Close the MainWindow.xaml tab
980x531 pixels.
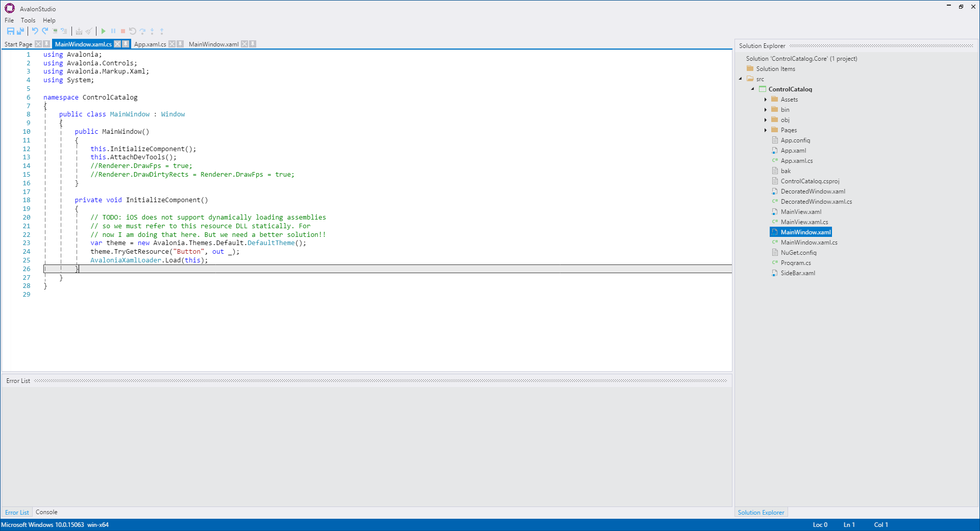tap(244, 44)
